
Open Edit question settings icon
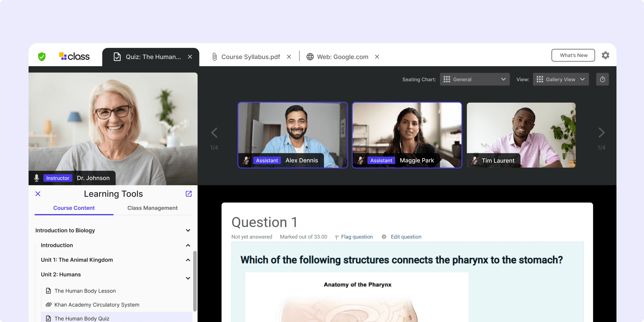click(384, 237)
